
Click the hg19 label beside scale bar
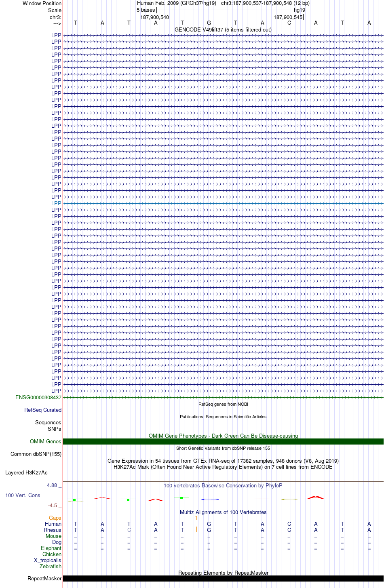click(x=300, y=10)
